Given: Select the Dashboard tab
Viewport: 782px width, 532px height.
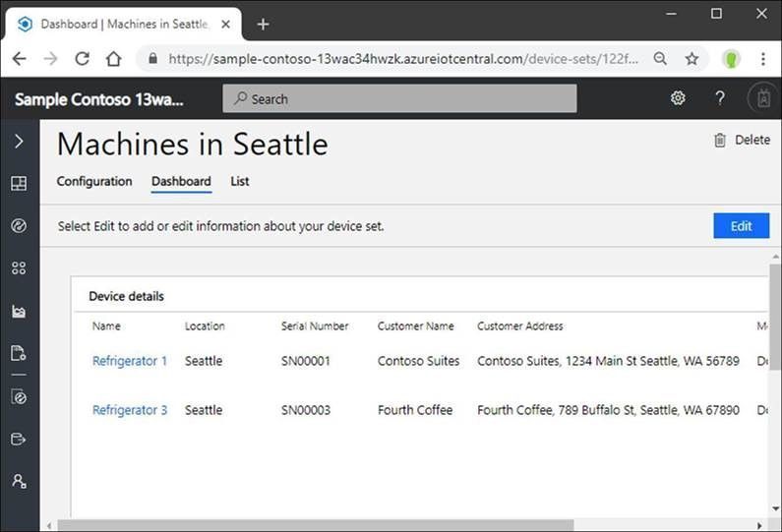Looking at the screenshot, I should pos(181,181).
